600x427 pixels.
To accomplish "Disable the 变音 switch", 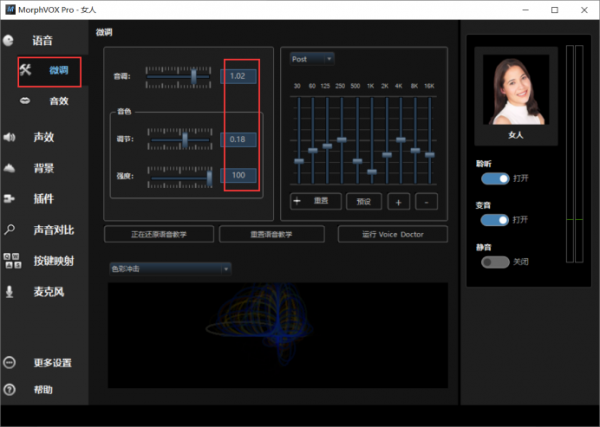I will click(x=495, y=220).
